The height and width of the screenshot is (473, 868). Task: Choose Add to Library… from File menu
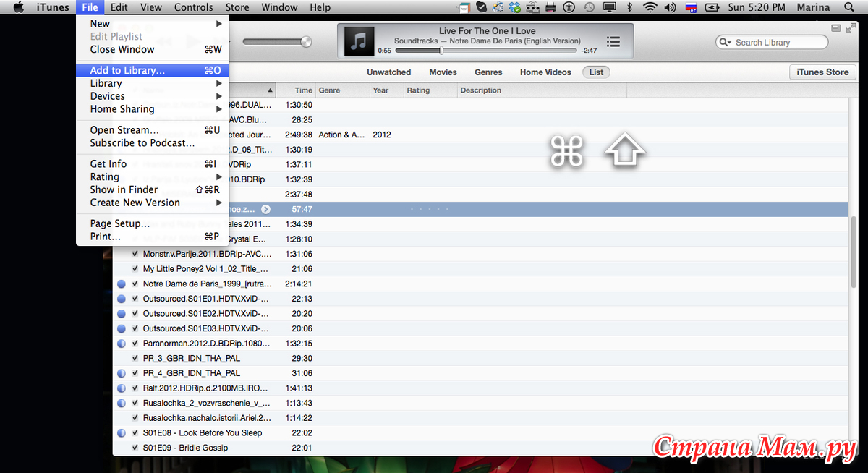click(153, 70)
